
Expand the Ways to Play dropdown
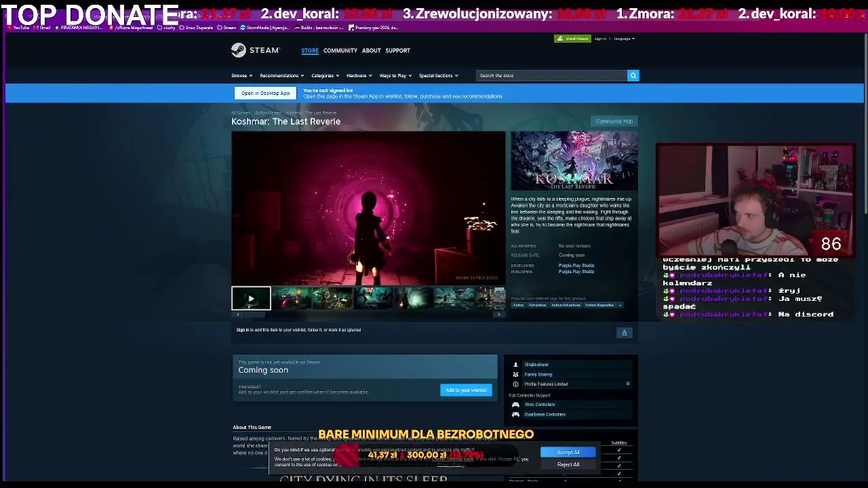coord(395,76)
